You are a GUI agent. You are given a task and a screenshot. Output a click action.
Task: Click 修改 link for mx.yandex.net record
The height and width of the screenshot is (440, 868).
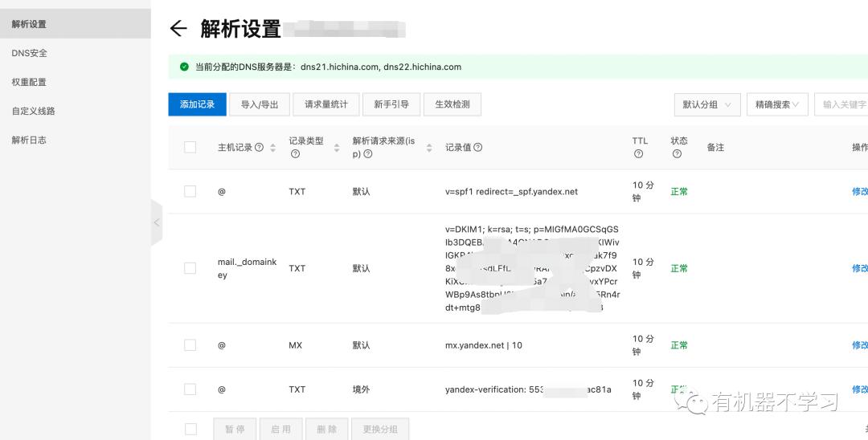click(x=860, y=345)
